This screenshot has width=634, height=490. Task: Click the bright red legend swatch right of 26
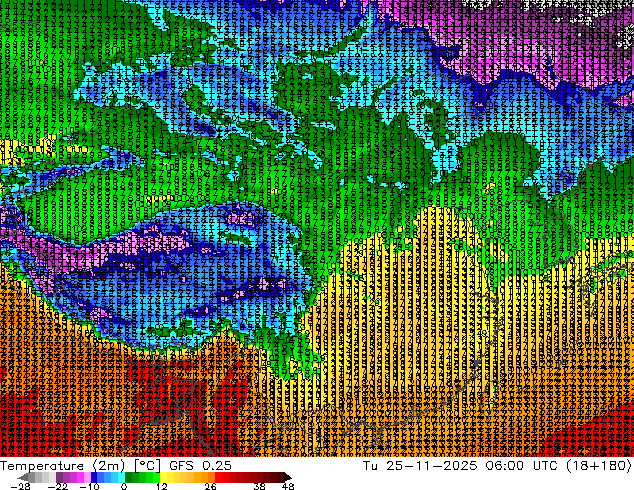coord(218,477)
